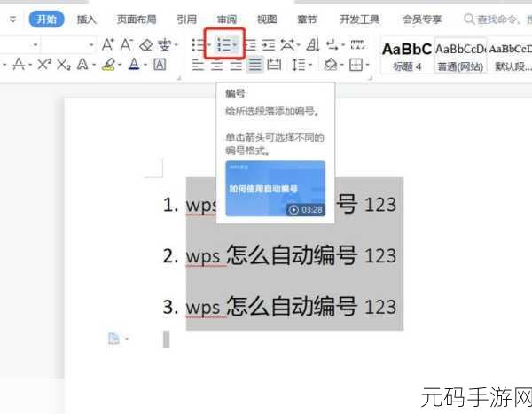Open the font name dropdown
This screenshot has width=532, height=414.
point(35,45)
